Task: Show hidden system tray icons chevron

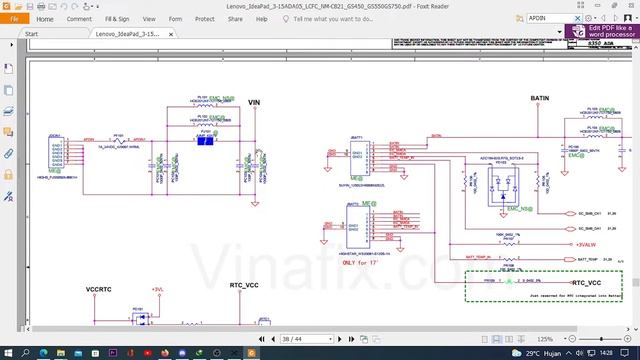Action: tap(569, 353)
